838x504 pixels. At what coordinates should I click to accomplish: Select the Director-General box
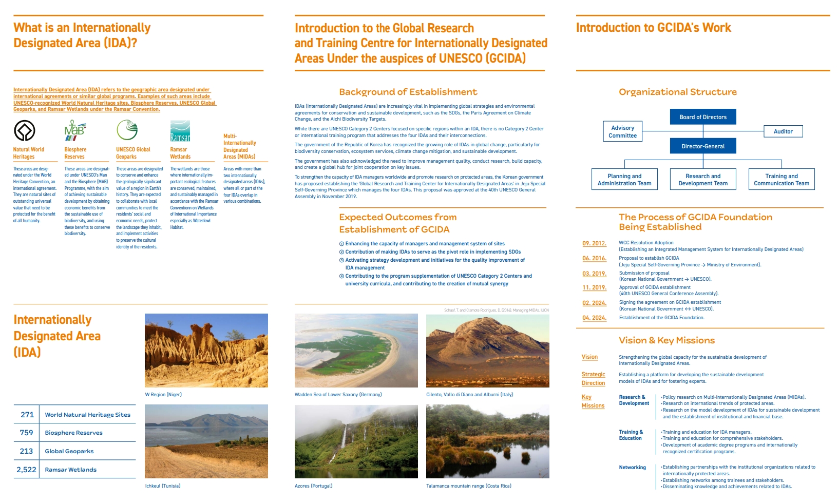click(703, 146)
